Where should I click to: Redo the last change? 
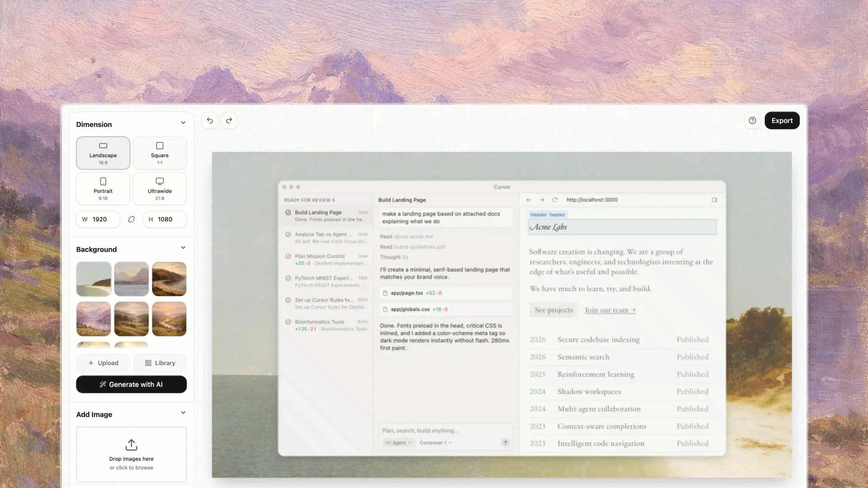(229, 120)
